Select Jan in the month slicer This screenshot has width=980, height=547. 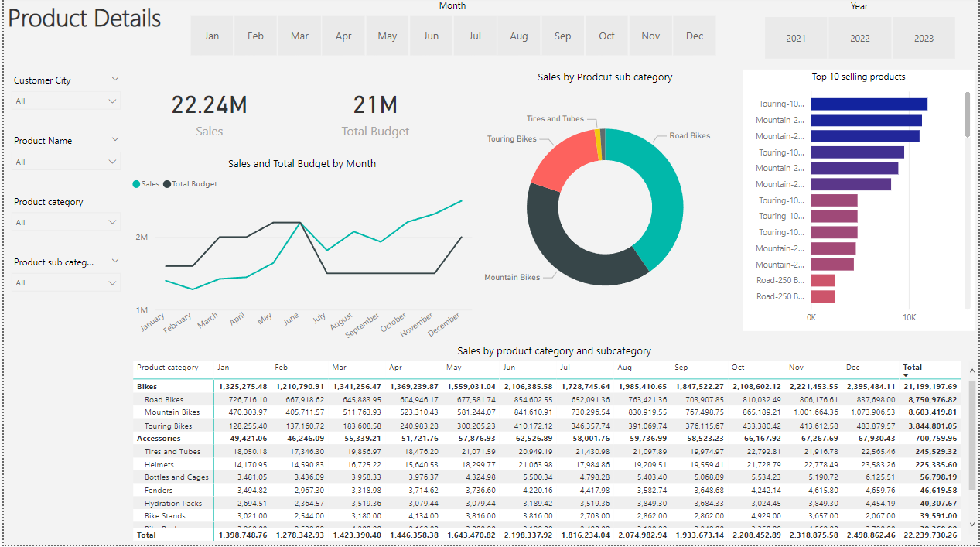tap(211, 35)
